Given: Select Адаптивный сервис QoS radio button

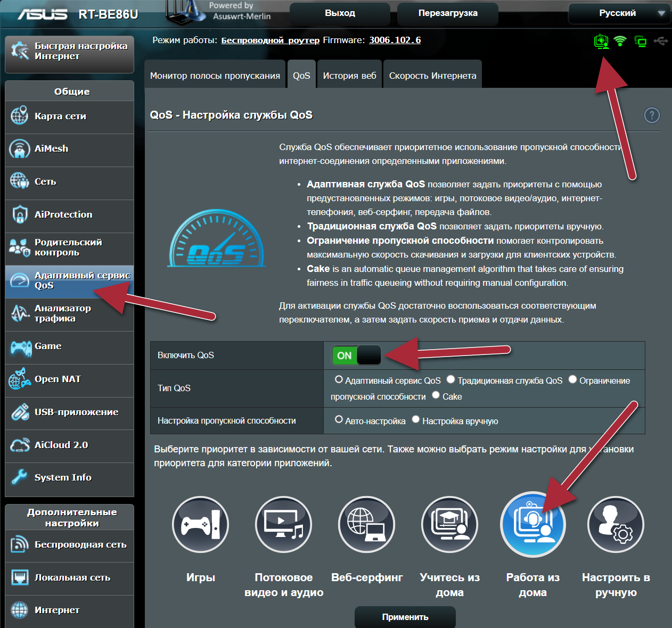Looking at the screenshot, I should click(x=339, y=379).
